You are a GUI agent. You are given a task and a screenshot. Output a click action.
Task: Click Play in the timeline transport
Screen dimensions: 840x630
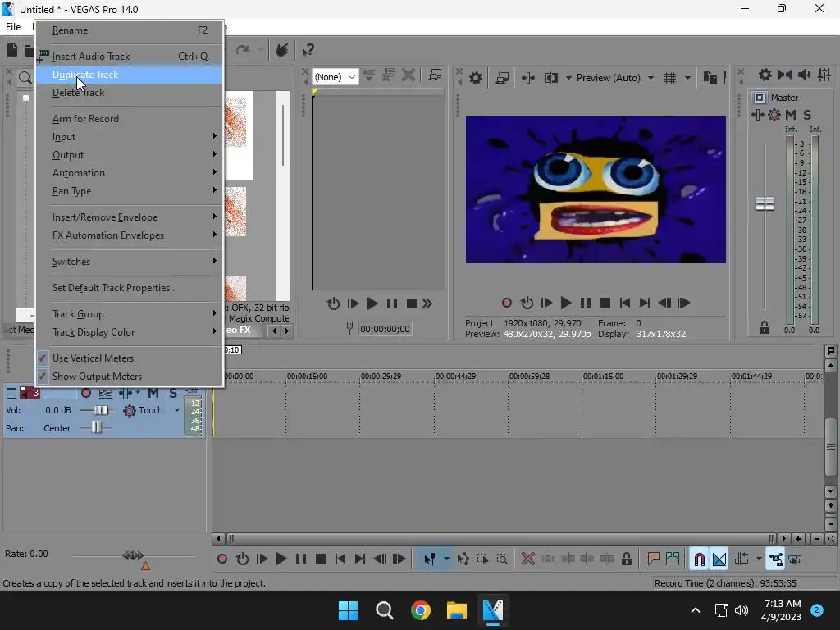pyautogui.click(x=281, y=559)
